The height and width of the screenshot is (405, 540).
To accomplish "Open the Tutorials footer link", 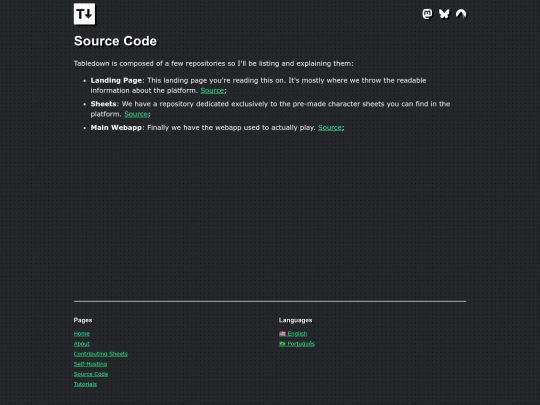I will point(85,384).
